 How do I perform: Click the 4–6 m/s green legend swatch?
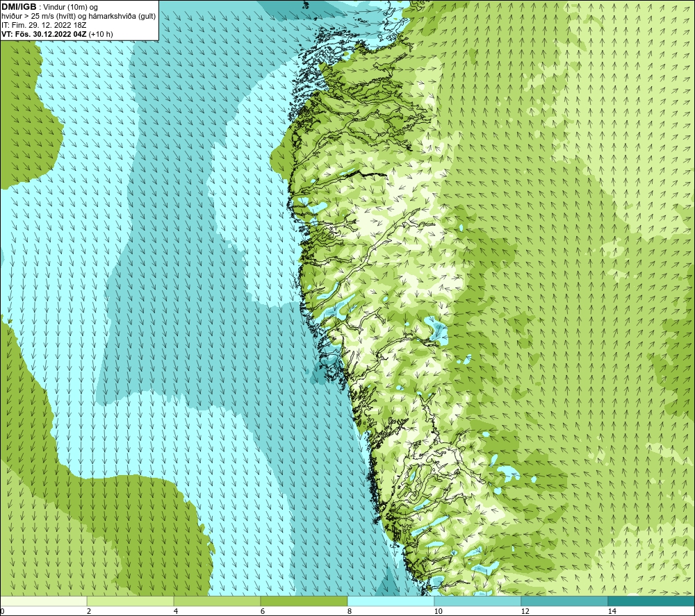pyautogui.click(x=217, y=601)
